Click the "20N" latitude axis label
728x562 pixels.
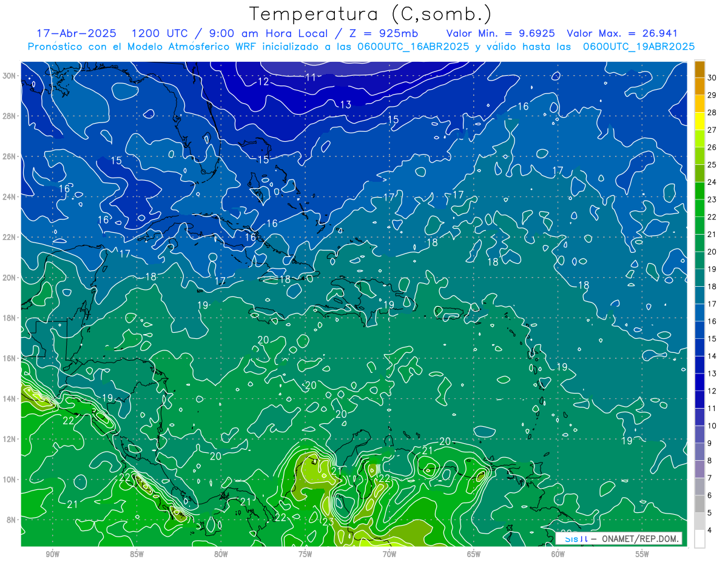10,278
